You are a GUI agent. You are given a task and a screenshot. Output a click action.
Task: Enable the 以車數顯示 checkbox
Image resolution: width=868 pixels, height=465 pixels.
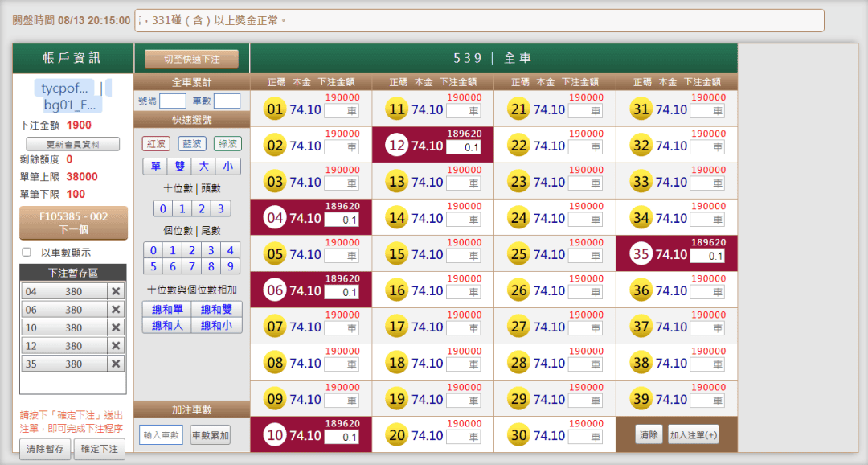[x=27, y=252]
